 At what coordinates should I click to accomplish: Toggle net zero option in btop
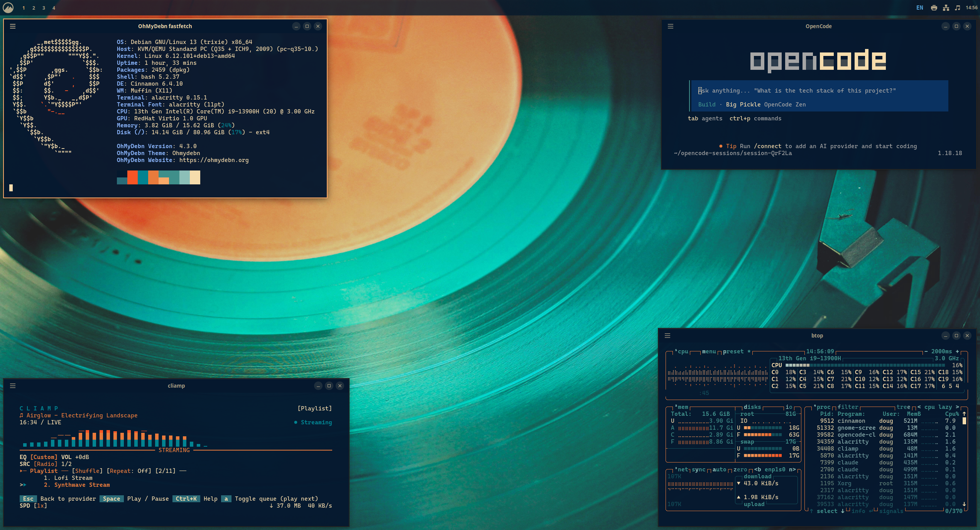740,469
